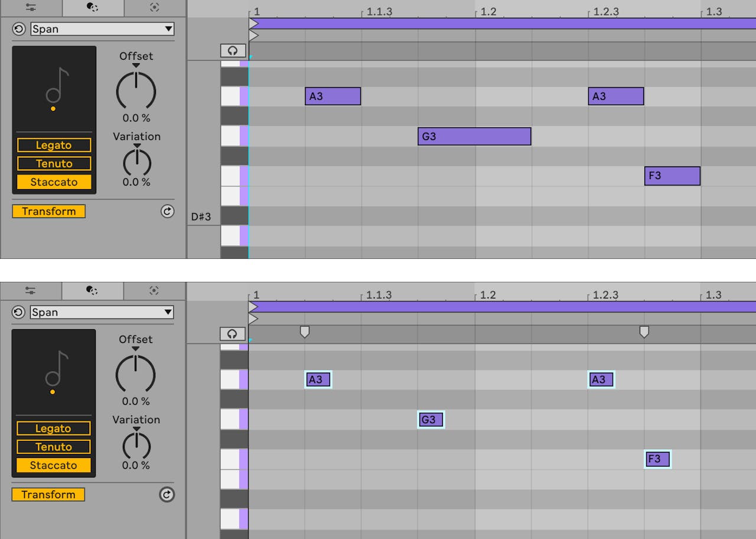Toggle the Legato articulation option
This screenshot has height=539, width=756.
(54, 145)
